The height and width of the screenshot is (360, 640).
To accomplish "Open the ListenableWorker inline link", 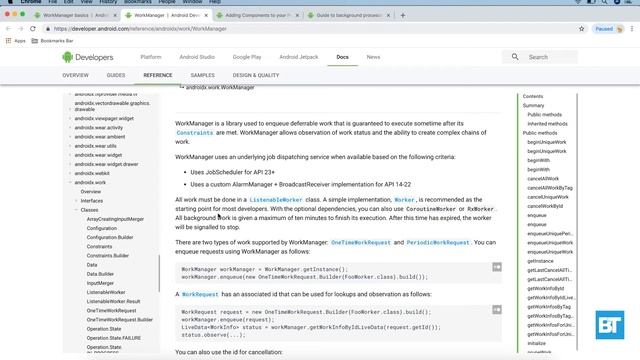I will [276, 200].
